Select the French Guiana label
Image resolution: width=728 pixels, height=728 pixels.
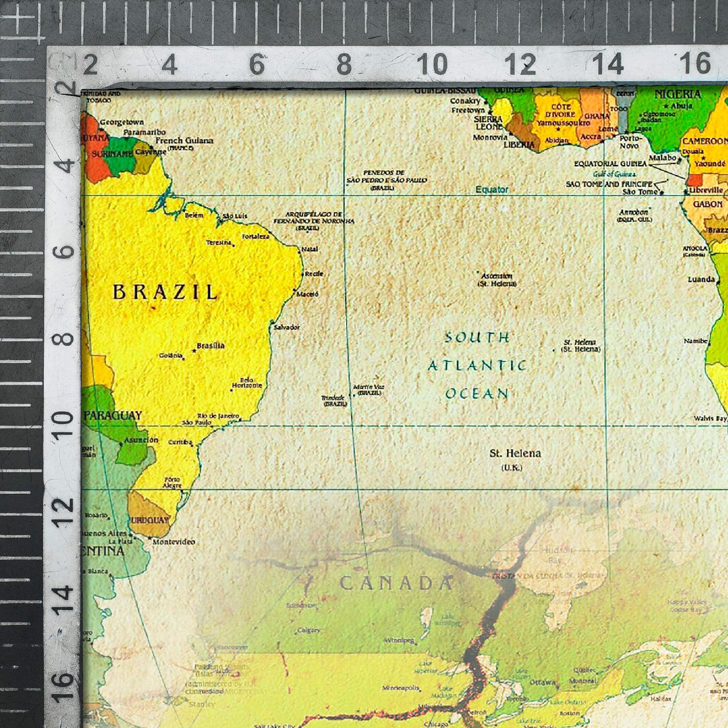pyautogui.click(x=184, y=141)
